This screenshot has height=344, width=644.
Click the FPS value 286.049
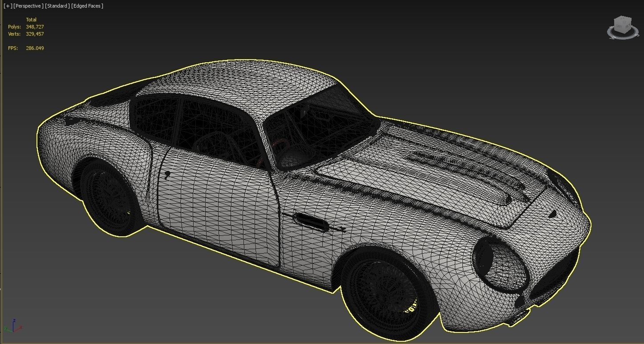(x=35, y=48)
